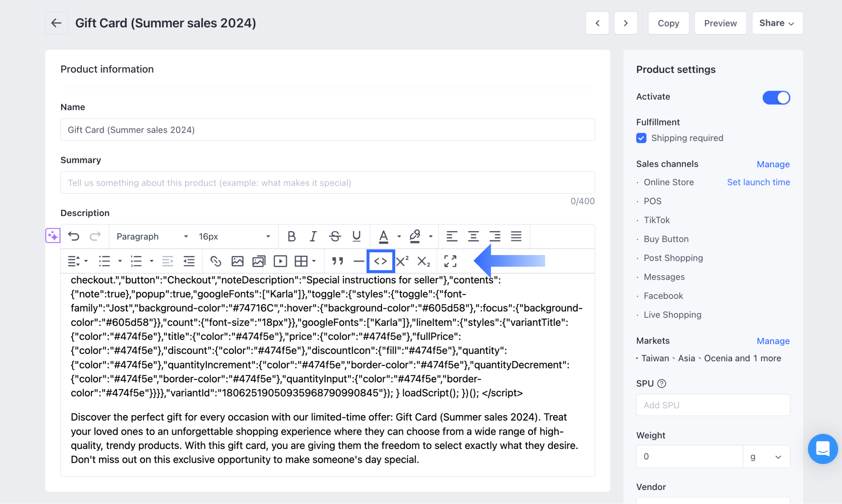Open the weight unit dropdown

click(766, 457)
